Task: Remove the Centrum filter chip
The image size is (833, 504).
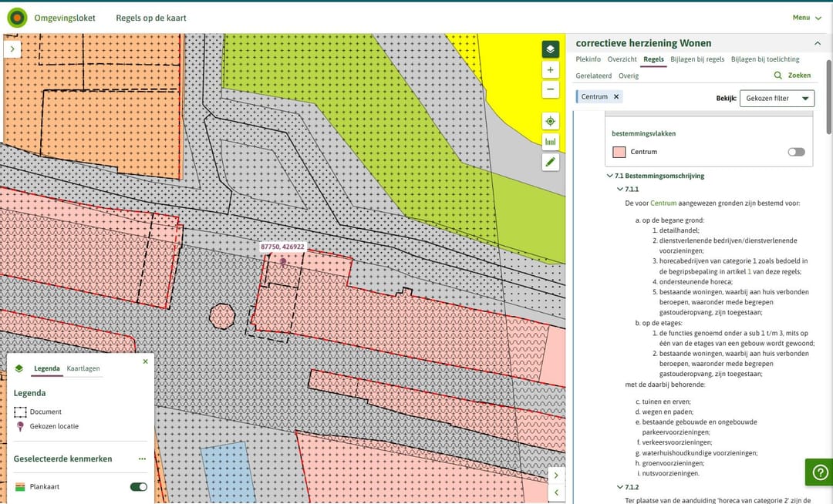Action: (x=616, y=96)
